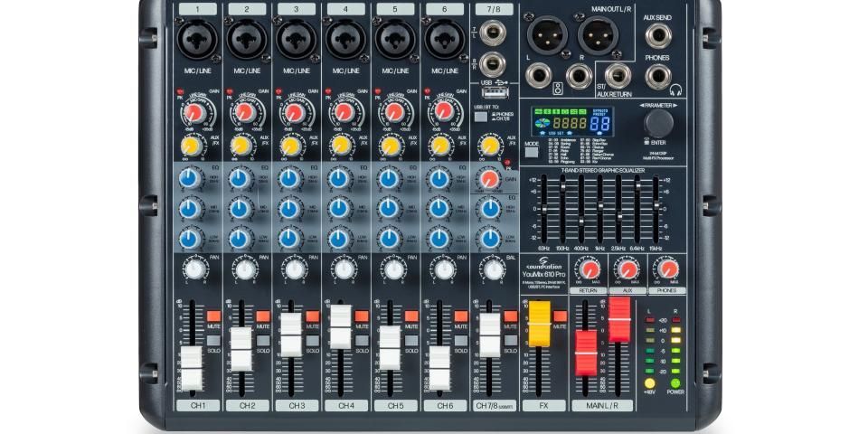
Task: Mute the FX channel
Action: pyautogui.click(x=559, y=316)
